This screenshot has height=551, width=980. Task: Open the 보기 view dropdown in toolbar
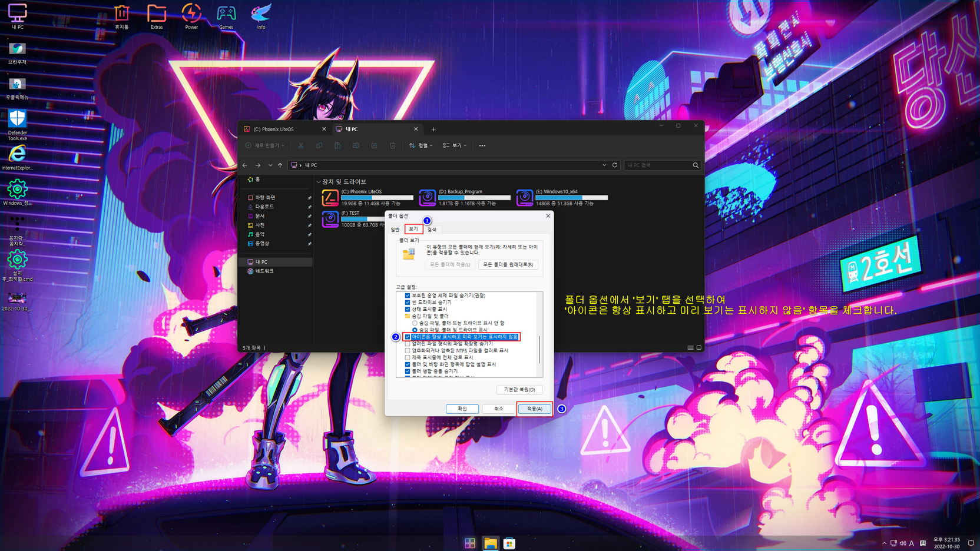tap(455, 145)
